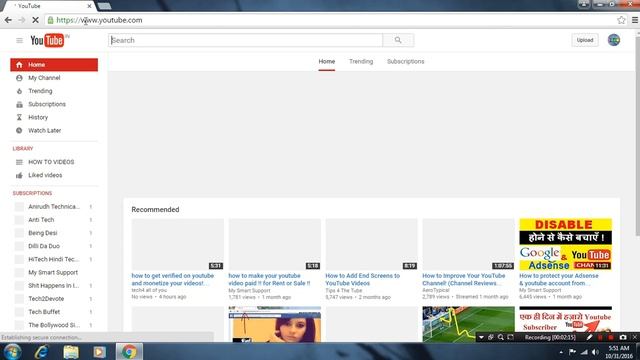Open a new browser tab
640x360 pixels.
click(105, 6)
